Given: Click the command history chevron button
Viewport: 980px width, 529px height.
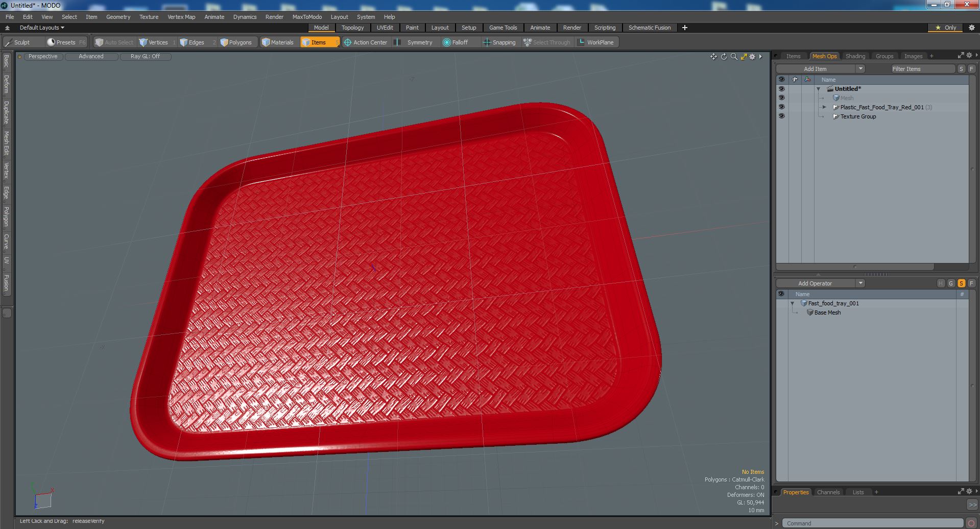Looking at the screenshot, I should (x=972, y=504).
